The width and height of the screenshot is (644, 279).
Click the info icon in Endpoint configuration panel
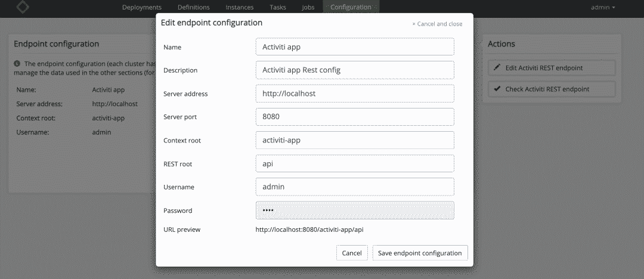coord(17,64)
